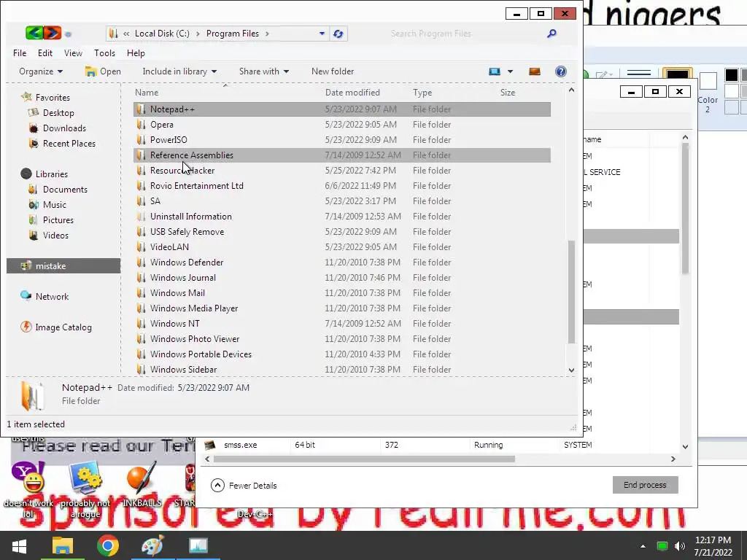The width and height of the screenshot is (747, 560).
Task: Open Network in navigation pane
Action: 45,296
